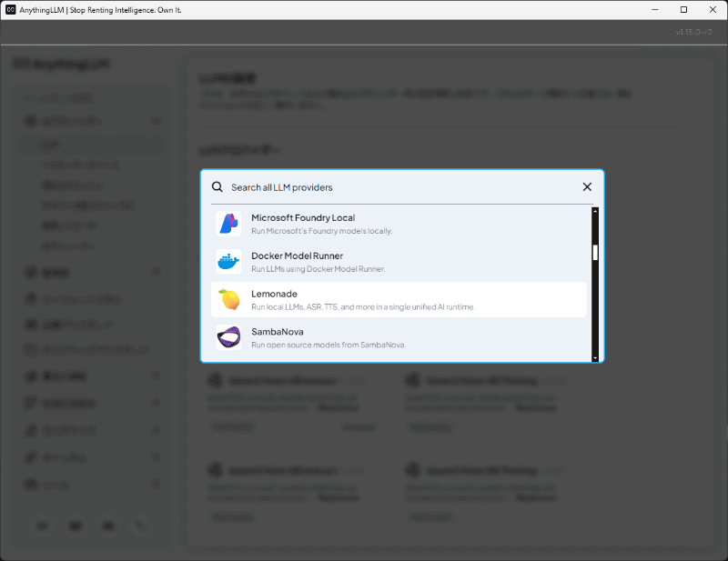
Task: Click the SambaNova logo icon
Action: click(x=228, y=337)
